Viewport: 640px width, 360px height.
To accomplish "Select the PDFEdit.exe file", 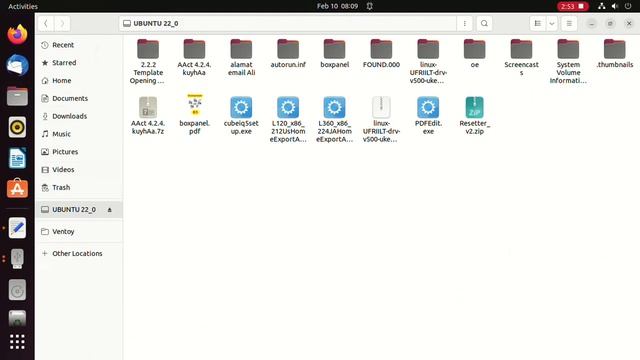I will [428, 116].
